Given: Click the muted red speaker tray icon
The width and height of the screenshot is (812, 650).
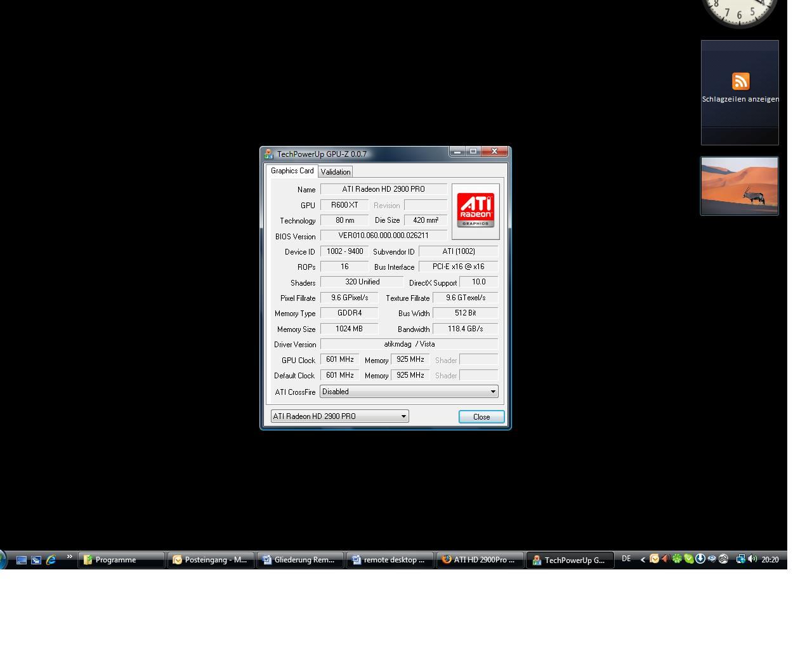Looking at the screenshot, I should point(665,559).
